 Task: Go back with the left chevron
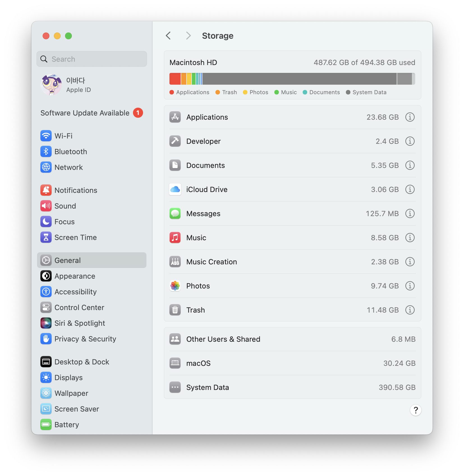click(168, 36)
